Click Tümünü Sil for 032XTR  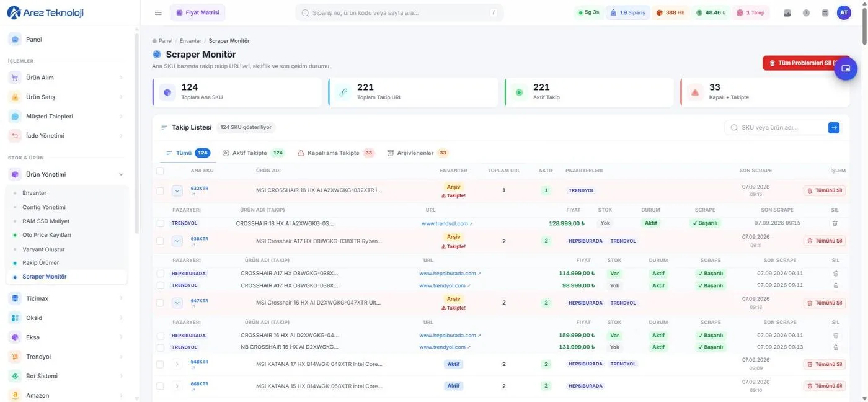[x=825, y=190]
